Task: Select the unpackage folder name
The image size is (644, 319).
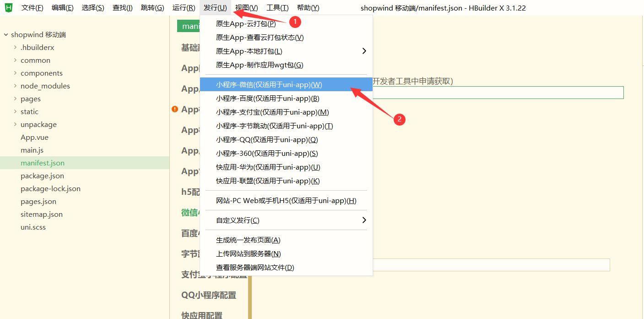Action: [38, 125]
